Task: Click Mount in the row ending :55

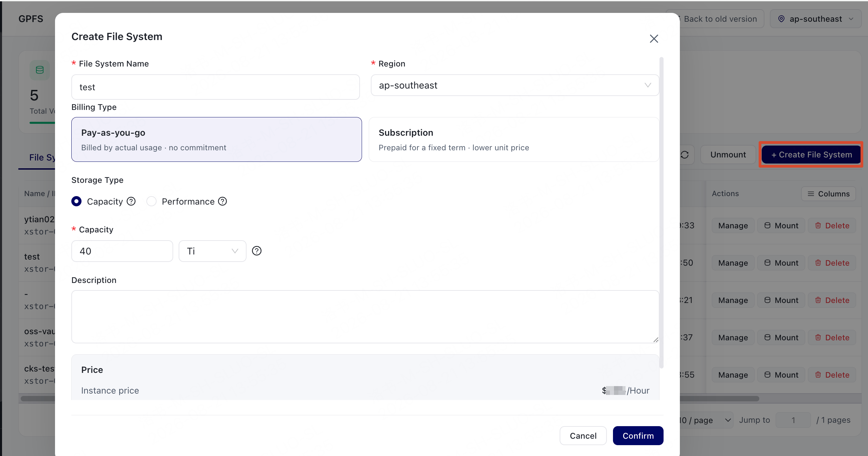Action: [x=781, y=375]
